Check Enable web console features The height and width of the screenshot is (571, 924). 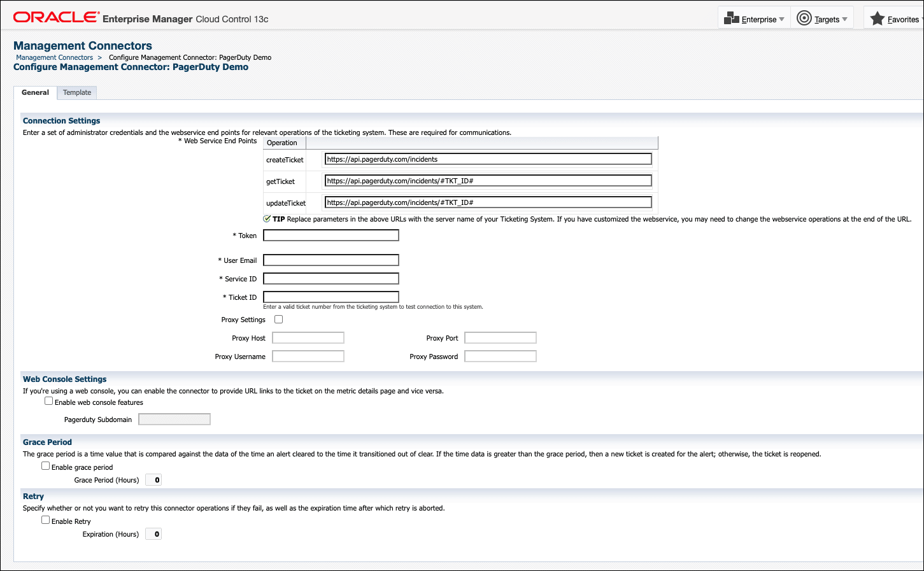click(x=49, y=400)
